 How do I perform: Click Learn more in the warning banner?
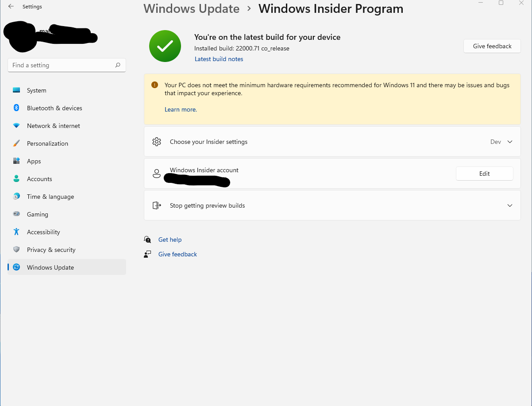point(181,109)
